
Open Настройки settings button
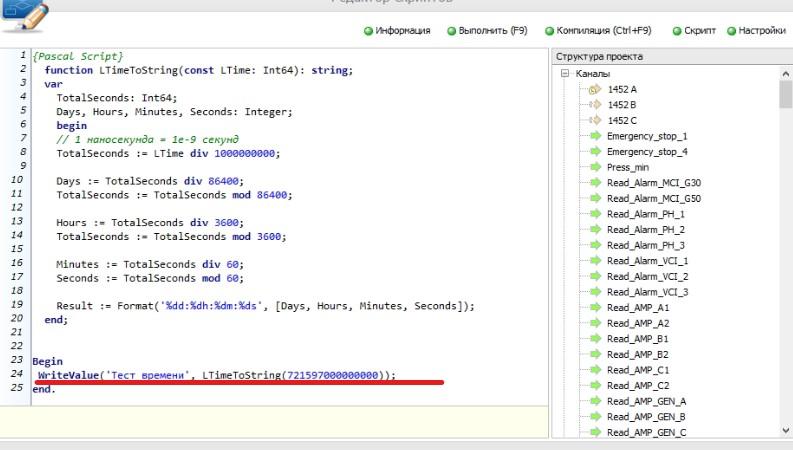[756, 31]
